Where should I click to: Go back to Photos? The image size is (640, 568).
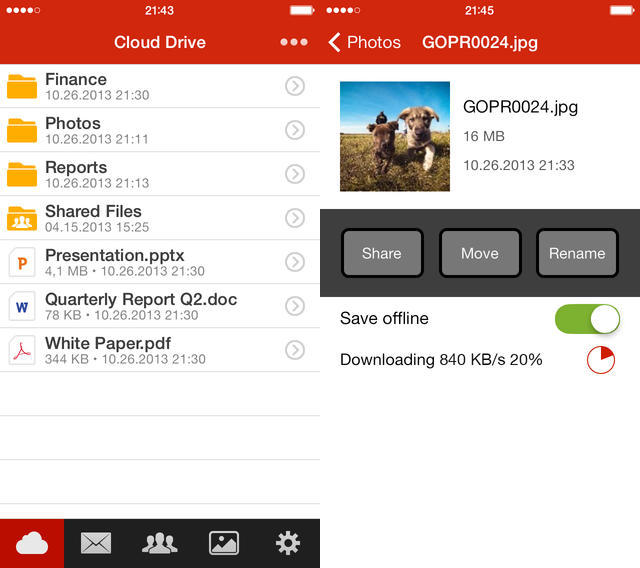(364, 42)
